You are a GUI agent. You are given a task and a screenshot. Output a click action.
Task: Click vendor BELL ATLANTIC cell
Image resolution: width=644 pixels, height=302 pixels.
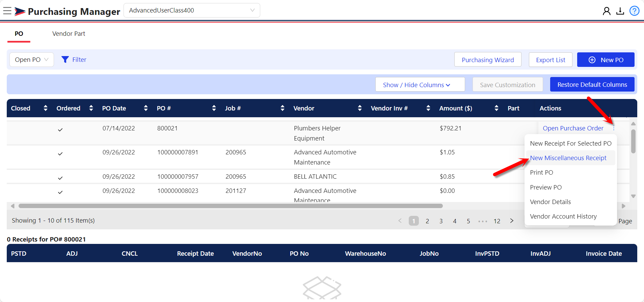pos(315,177)
